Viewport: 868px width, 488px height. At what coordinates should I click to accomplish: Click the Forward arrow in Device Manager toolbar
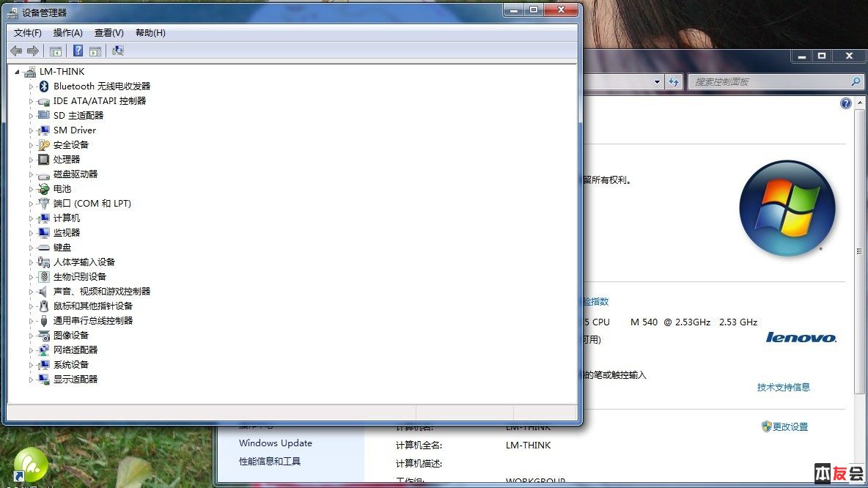(x=33, y=51)
